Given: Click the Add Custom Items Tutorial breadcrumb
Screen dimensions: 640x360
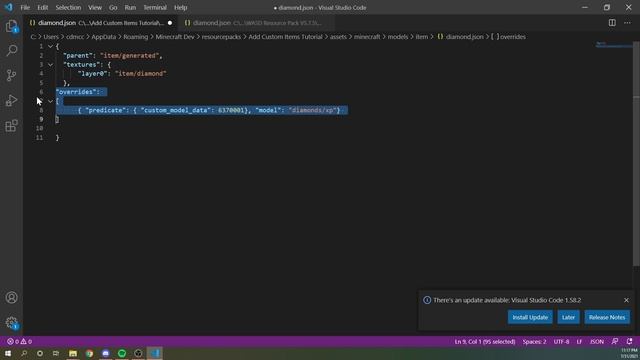Looking at the screenshot, I should coord(285,37).
